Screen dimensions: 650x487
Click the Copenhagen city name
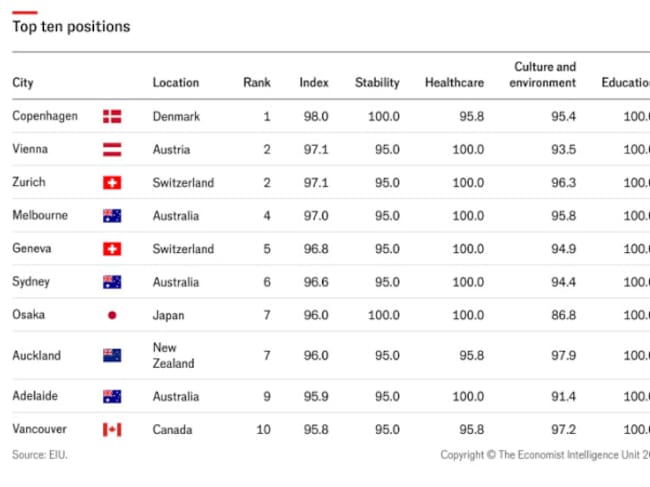click(45, 116)
